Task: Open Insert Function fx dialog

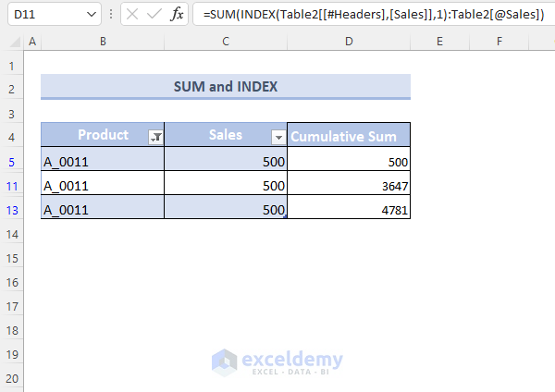Action: (x=177, y=15)
